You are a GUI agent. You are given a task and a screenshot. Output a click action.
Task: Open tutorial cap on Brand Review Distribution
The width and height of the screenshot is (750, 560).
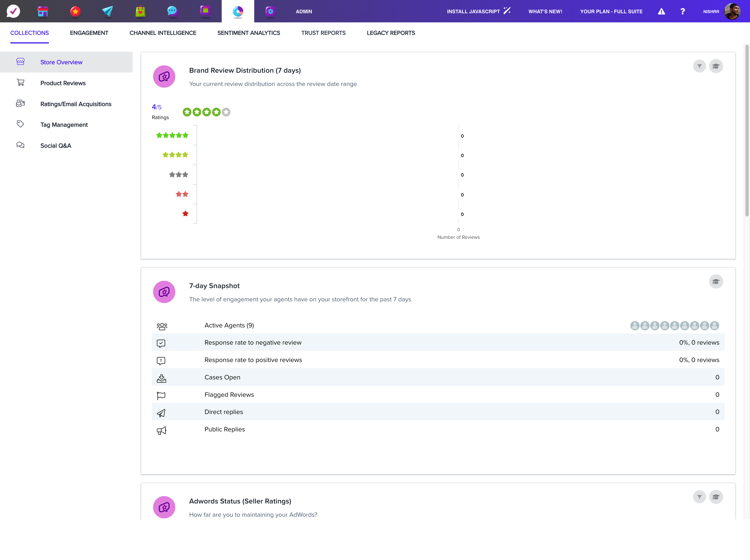[x=716, y=66]
